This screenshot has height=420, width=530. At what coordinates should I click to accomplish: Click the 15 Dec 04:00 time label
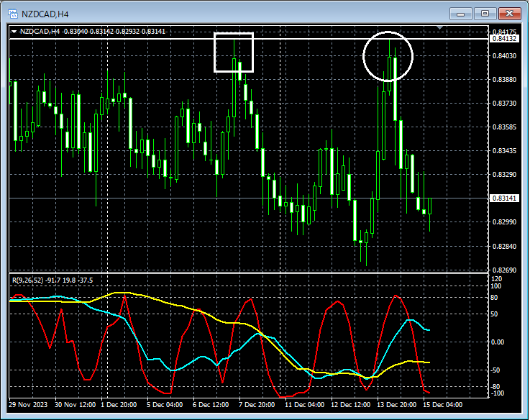coord(443,405)
